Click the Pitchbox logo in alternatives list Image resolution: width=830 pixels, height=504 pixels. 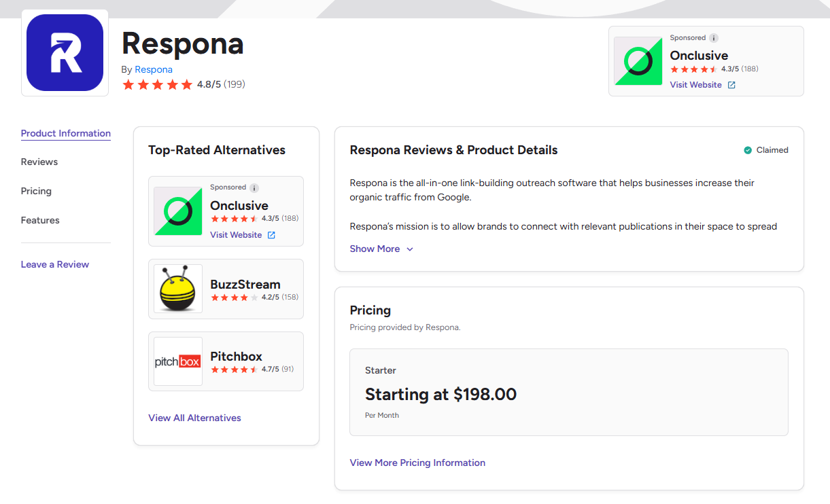tap(177, 361)
